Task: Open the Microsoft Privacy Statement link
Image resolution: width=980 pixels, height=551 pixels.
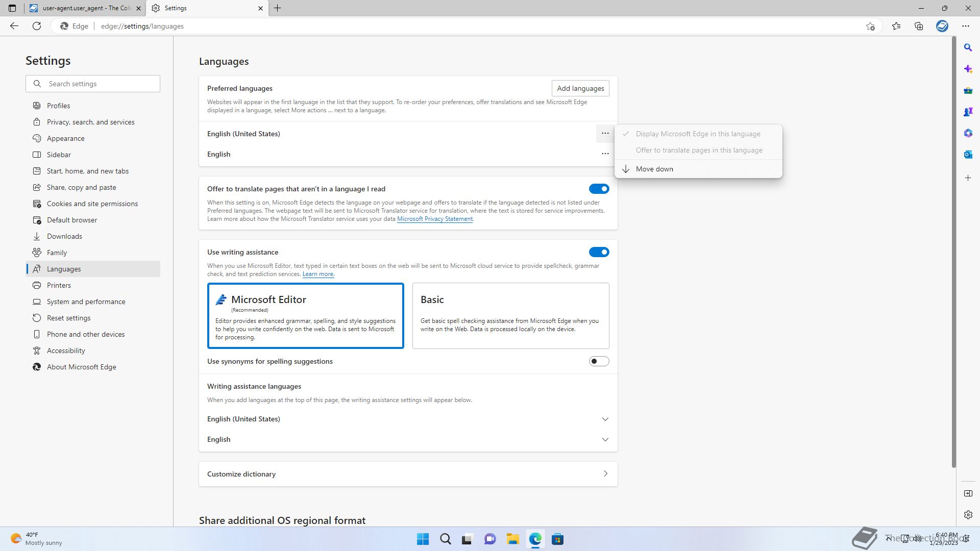Action: pyautogui.click(x=435, y=219)
